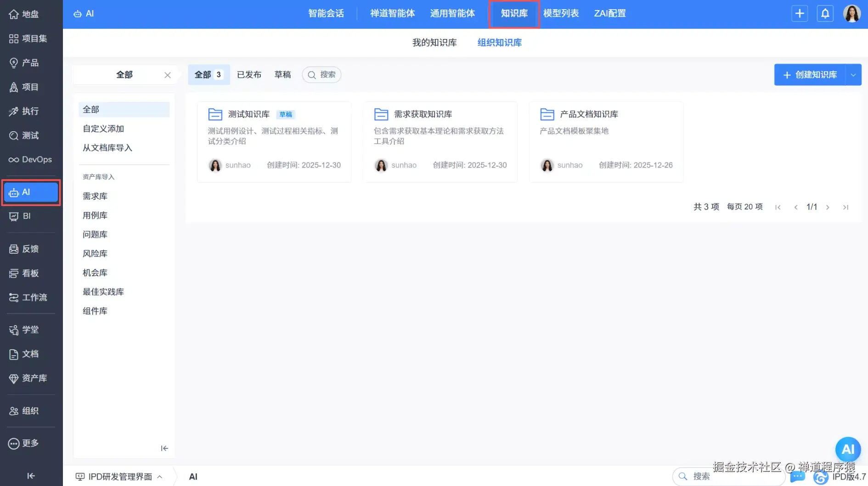Click the 创建知识库 button

[x=810, y=75]
